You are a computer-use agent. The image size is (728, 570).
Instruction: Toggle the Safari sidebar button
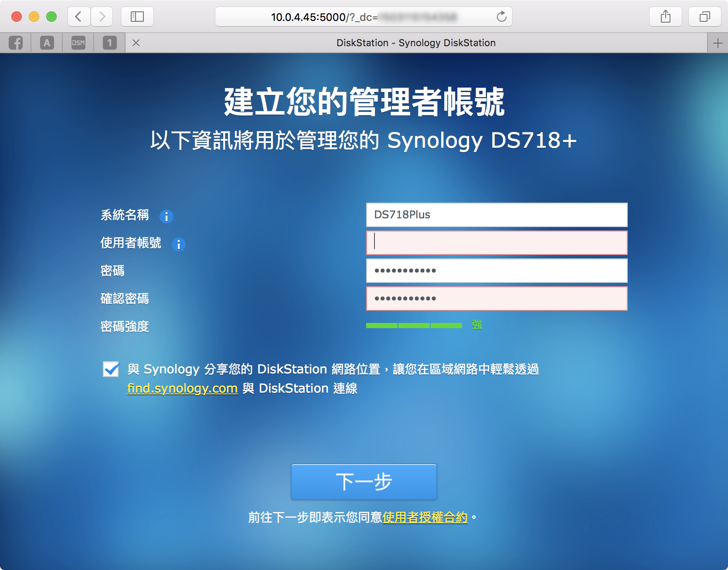(x=137, y=17)
